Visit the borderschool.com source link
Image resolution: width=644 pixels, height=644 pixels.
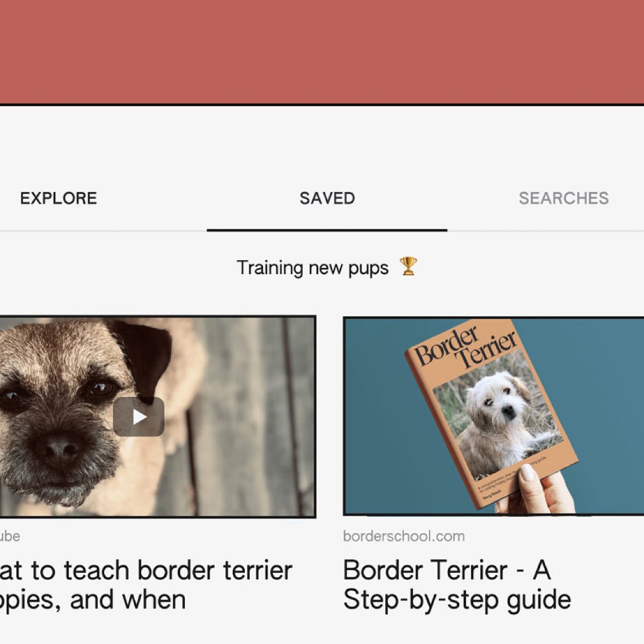pyautogui.click(x=404, y=536)
